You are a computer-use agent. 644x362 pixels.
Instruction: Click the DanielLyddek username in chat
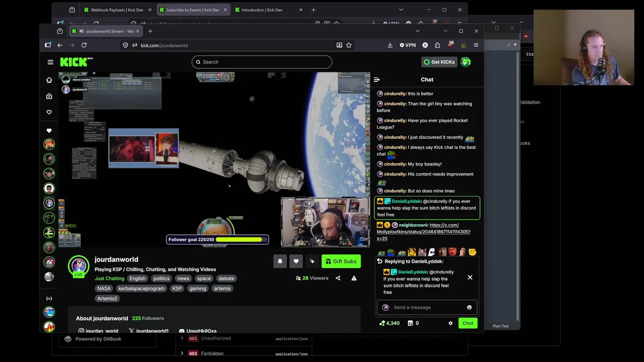pos(406,201)
